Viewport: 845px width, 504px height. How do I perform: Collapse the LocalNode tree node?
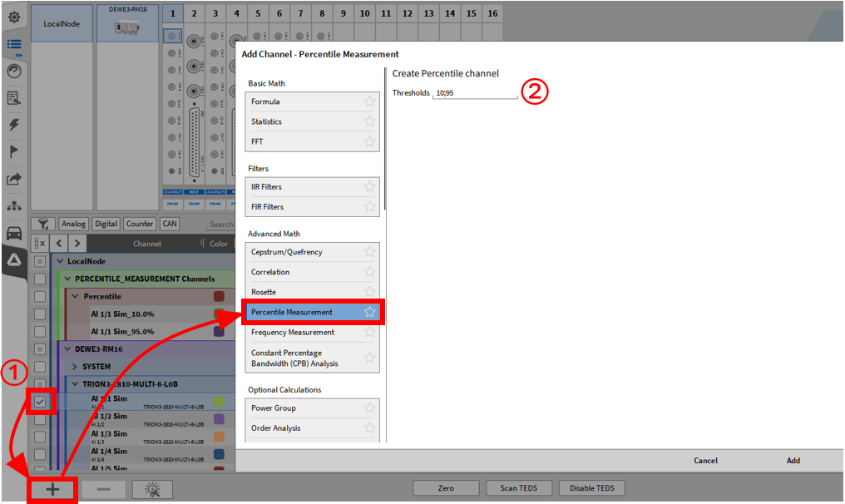61,261
